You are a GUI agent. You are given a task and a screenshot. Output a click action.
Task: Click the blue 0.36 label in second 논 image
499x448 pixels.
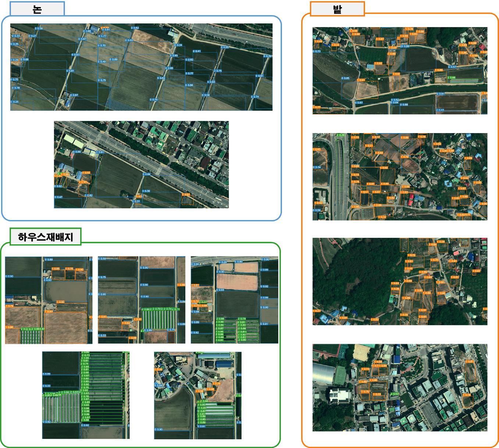point(146,191)
